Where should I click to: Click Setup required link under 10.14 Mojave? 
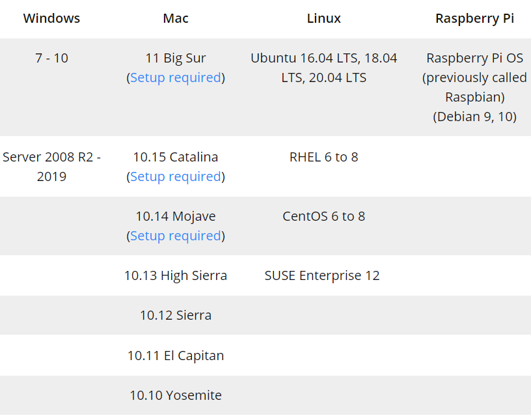pyautogui.click(x=176, y=236)
